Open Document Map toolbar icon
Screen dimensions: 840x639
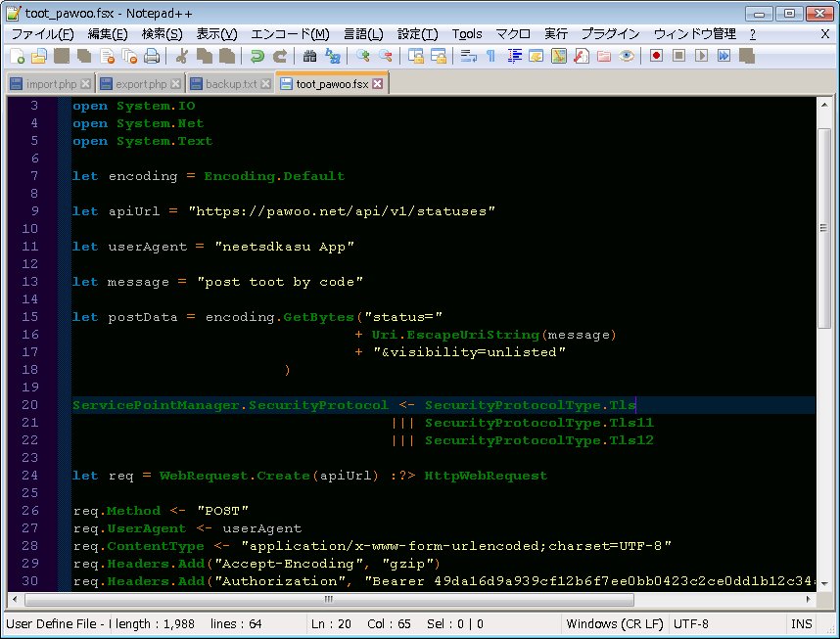[559, 56]
